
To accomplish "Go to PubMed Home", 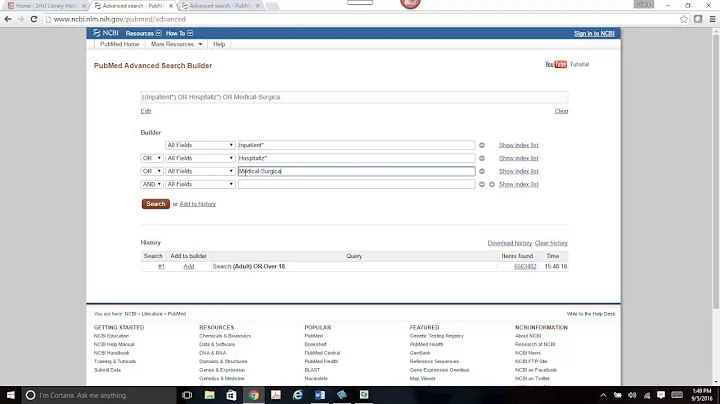I will 119,44.
